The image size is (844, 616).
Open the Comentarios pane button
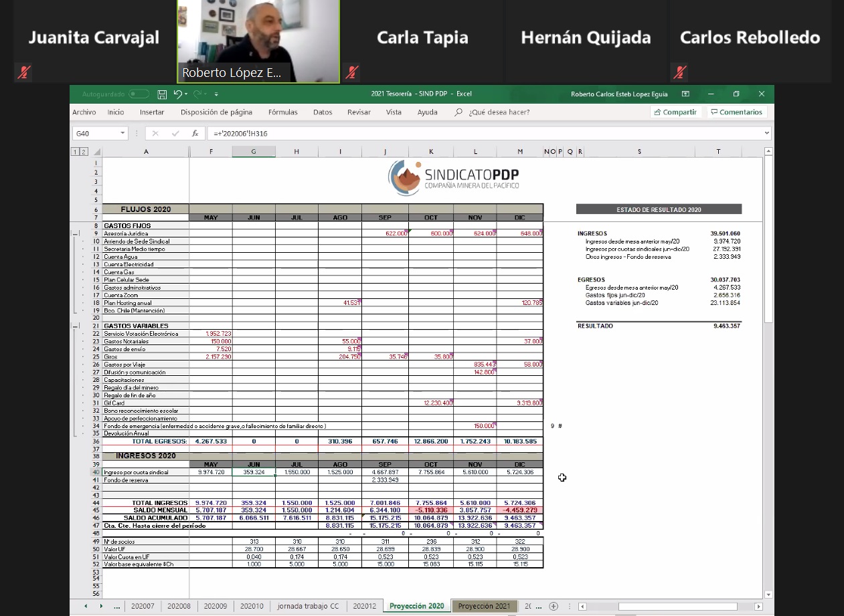point(736,112)
